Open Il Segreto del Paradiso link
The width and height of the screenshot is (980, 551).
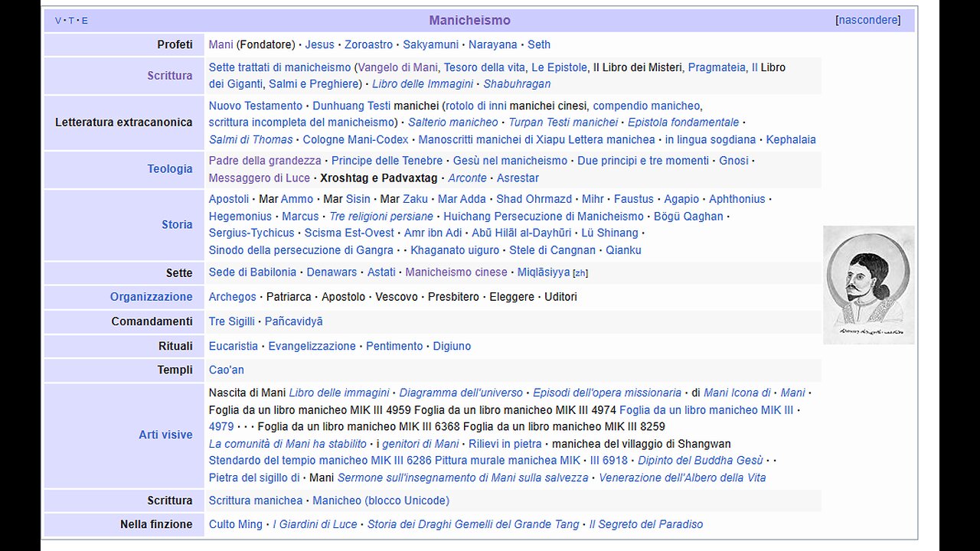pos(646,525)
